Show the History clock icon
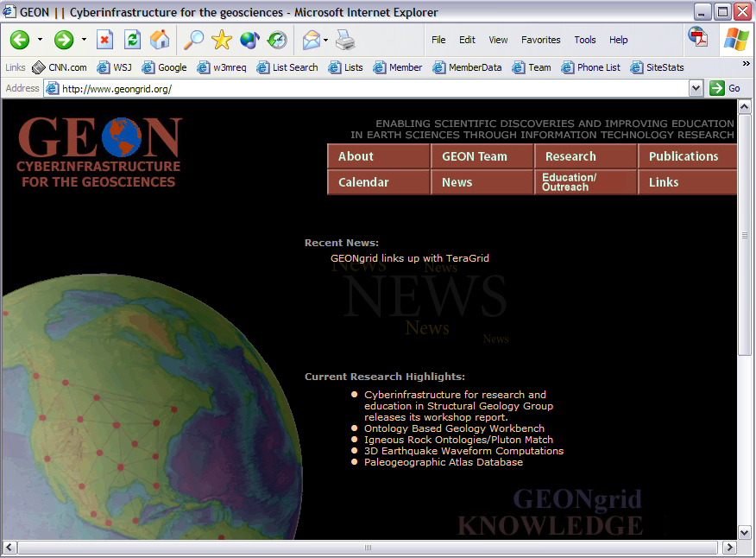The width and height of the screenshot is (756, 558). (x=277, y=40)
